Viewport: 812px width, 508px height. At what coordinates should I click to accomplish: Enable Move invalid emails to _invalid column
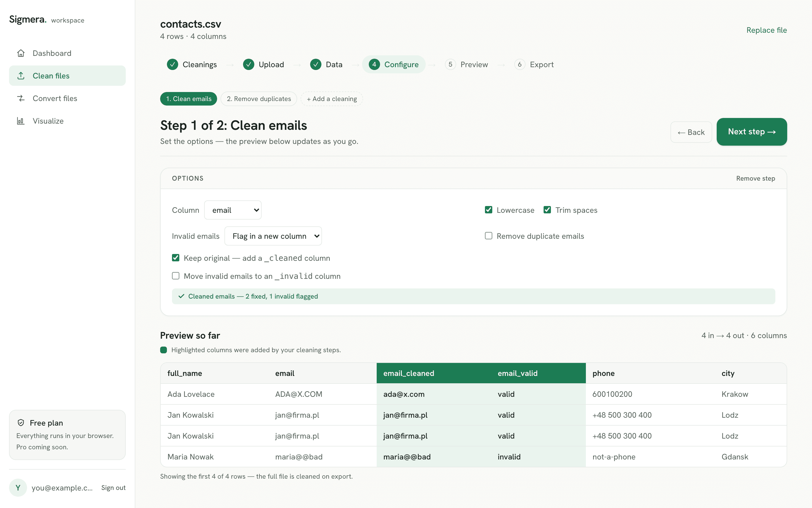175,276
